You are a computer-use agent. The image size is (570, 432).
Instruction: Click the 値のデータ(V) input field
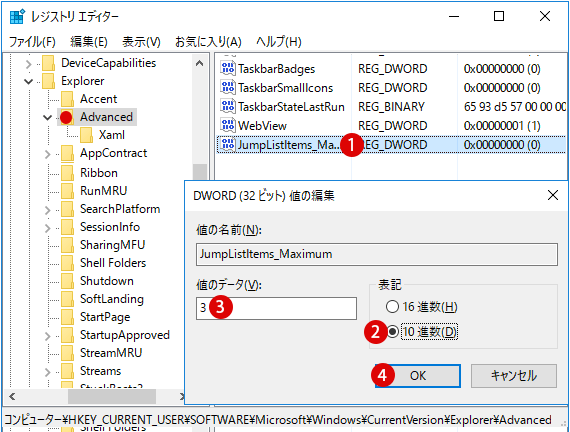276,308
